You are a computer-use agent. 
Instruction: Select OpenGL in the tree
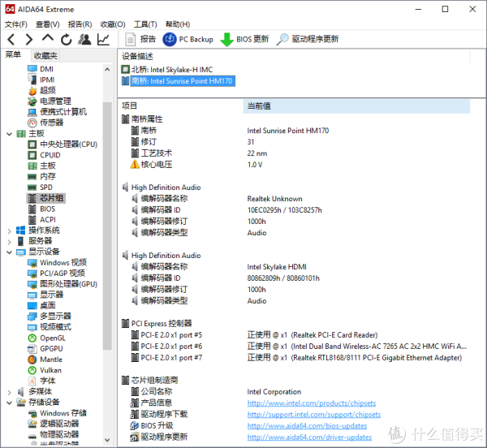point(46,338)
